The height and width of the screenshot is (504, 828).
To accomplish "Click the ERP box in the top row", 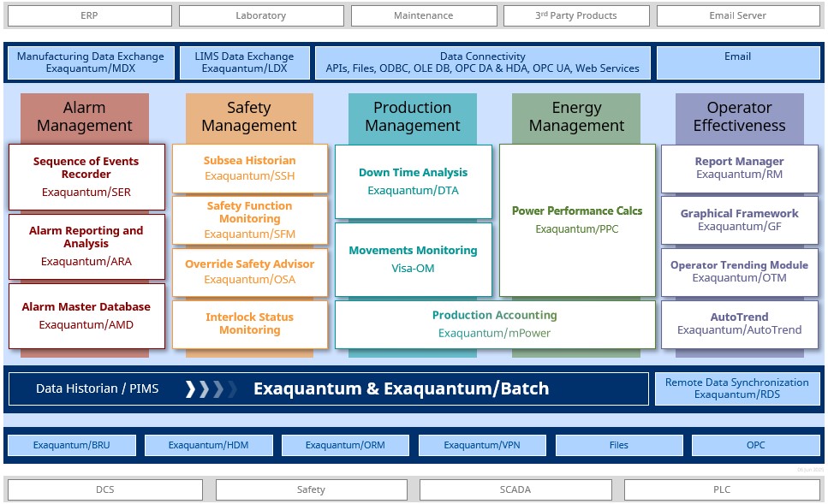I will 89,16.
